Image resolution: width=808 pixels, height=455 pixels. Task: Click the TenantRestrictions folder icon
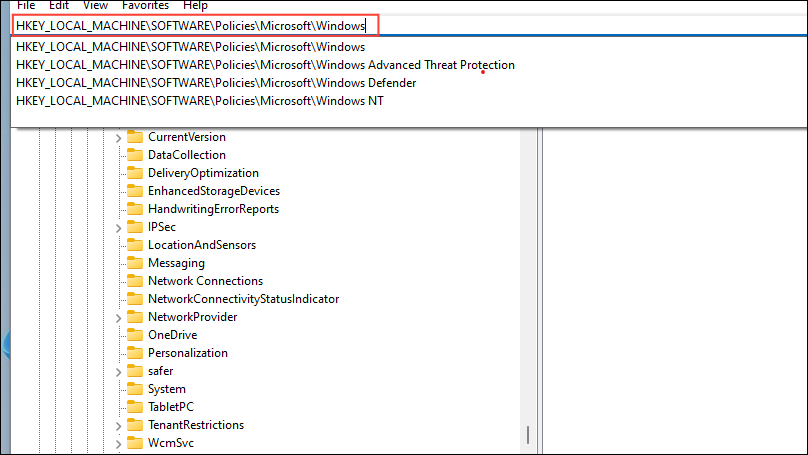pyautogui.click(x=135, y=425)
